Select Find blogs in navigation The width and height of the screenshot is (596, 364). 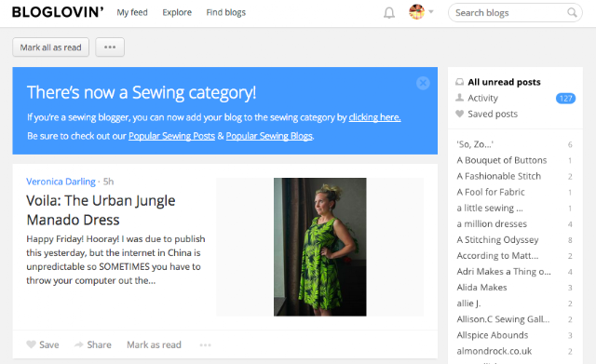pos(225,12)
